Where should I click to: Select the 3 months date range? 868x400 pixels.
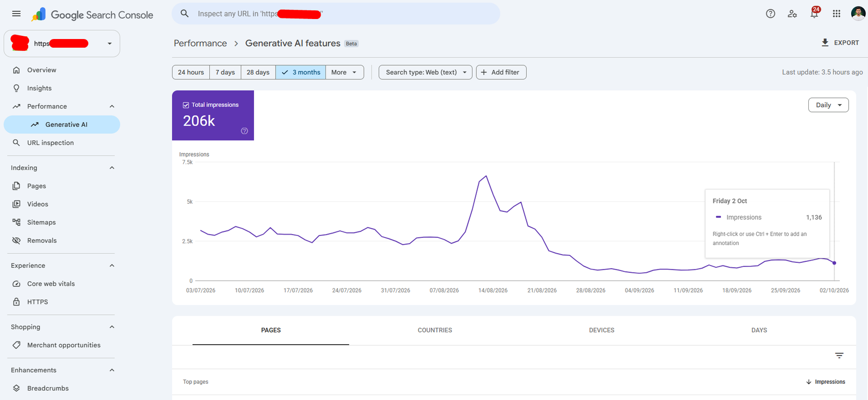point(301,72)
